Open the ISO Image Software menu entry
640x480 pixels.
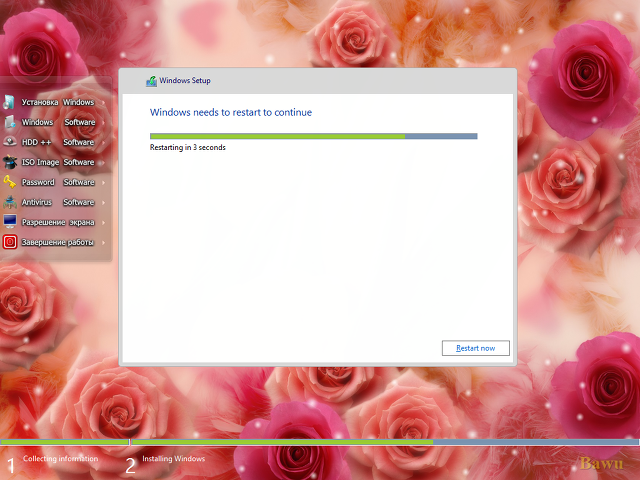coord(56,162)
